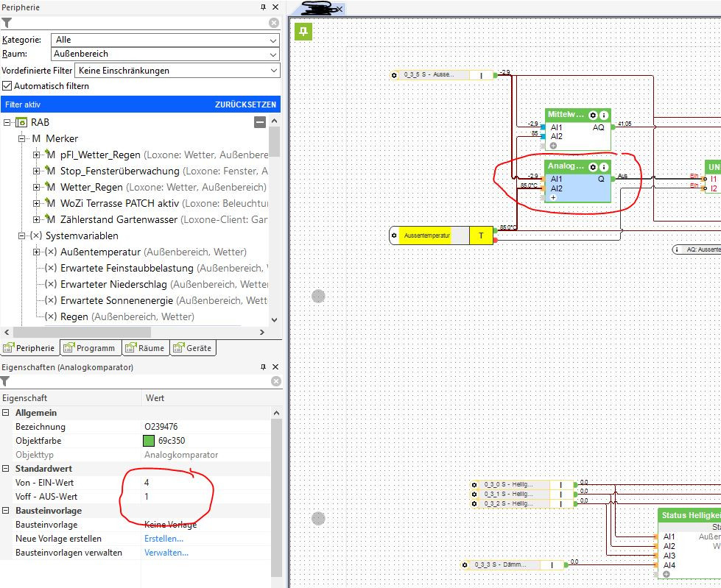Open the Kategorie dropdown
The width and height of the screenshot is (721, 588).
click(x=165, y=40)
